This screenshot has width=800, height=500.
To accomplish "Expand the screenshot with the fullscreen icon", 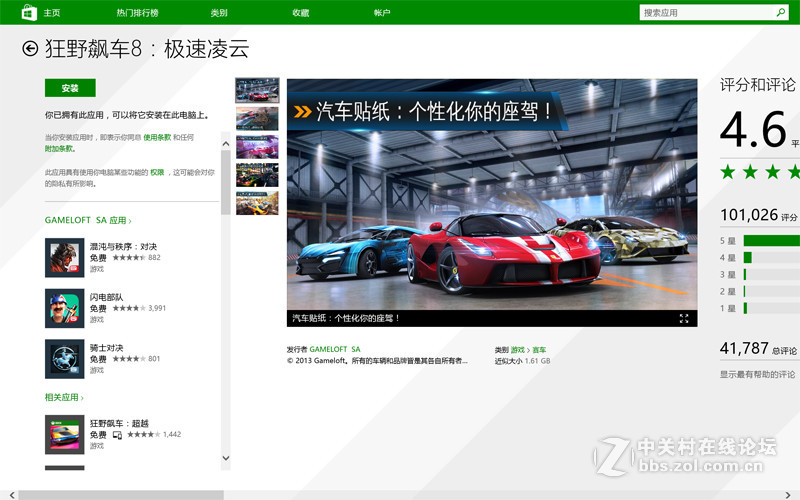I will tap(684, 319).
